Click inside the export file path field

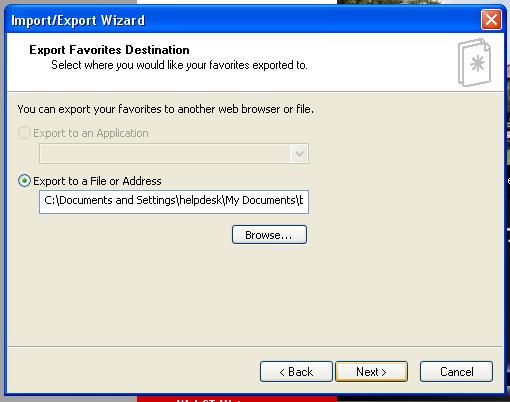coord(174,202)
